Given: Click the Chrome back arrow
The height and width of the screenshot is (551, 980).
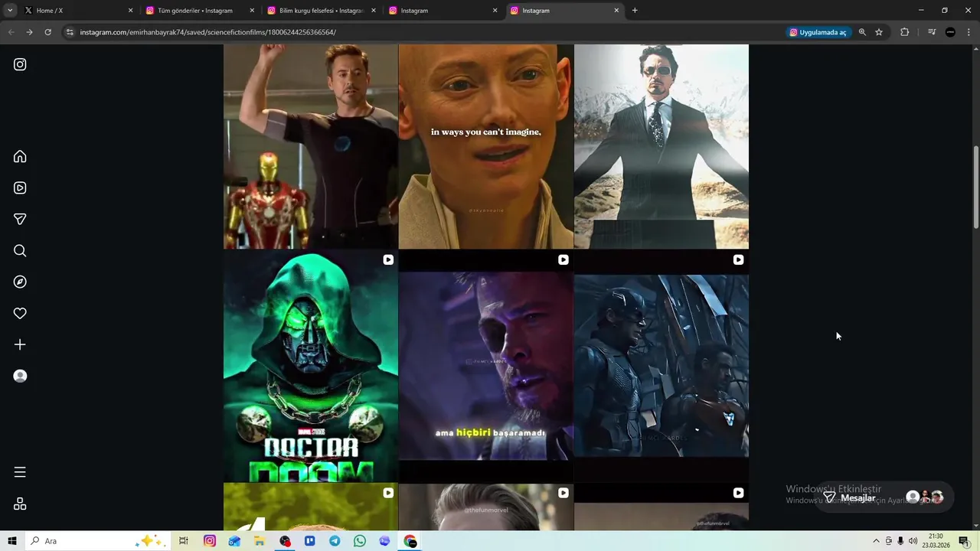Looking at the screenshot, I should tap(11, 32).
